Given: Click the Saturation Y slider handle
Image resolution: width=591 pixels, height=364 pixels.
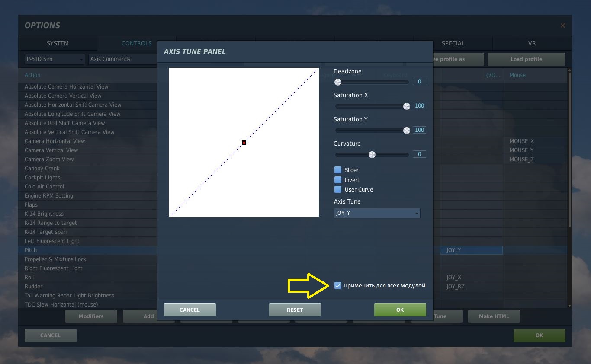Looking at the screenshot, I should (406, 130).
